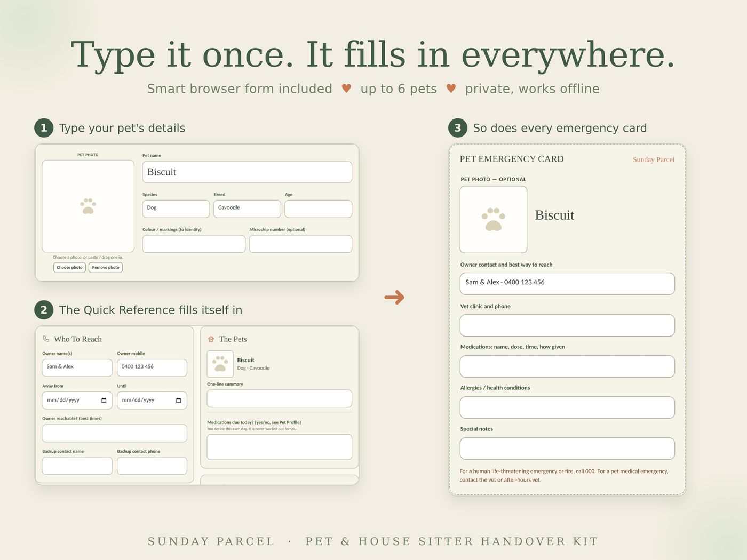Focus the Vet clinic and phone field
Screen dimensions: 747x560
pyautogui.click(x=567, y=325)
